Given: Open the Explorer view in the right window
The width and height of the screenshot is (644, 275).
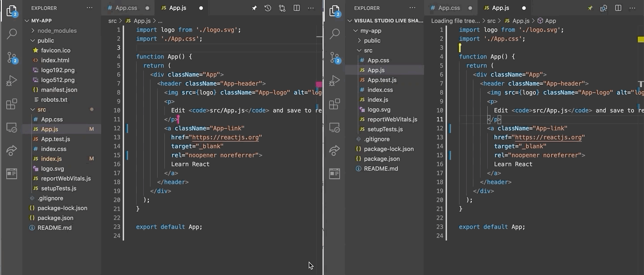Looking at the screenshot, I should (x=335, y=10).
